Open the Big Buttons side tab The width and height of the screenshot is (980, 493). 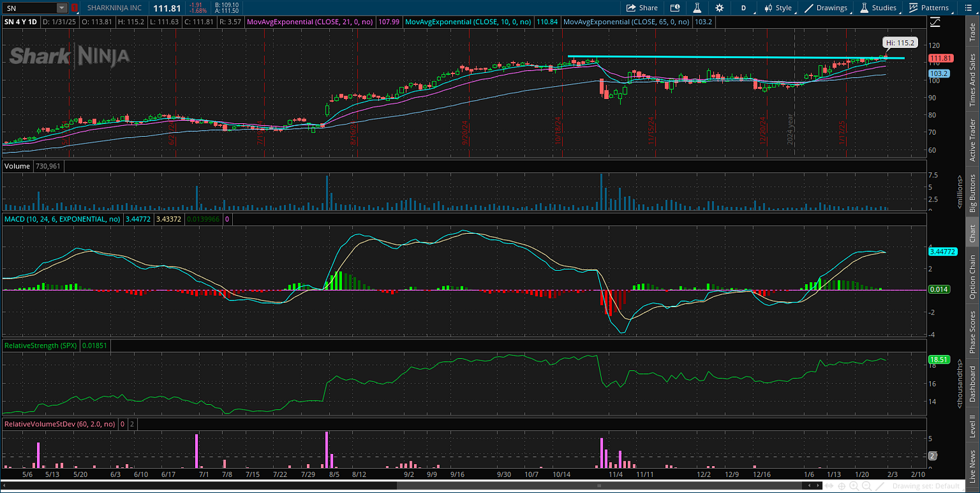point(972,192)
